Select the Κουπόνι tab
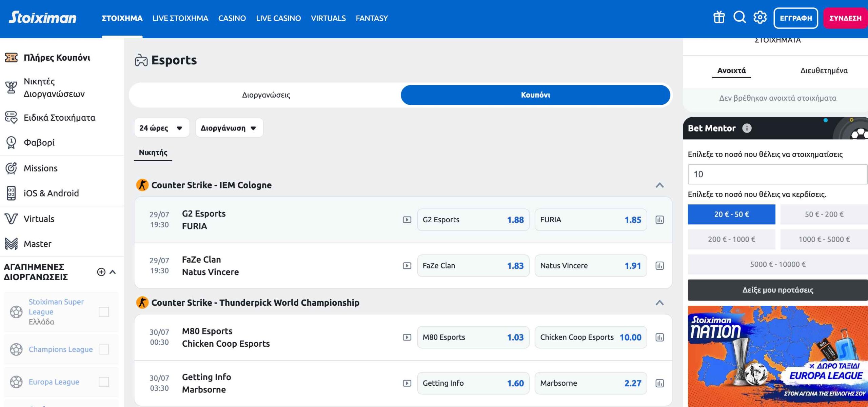 [x=535, y=95]
